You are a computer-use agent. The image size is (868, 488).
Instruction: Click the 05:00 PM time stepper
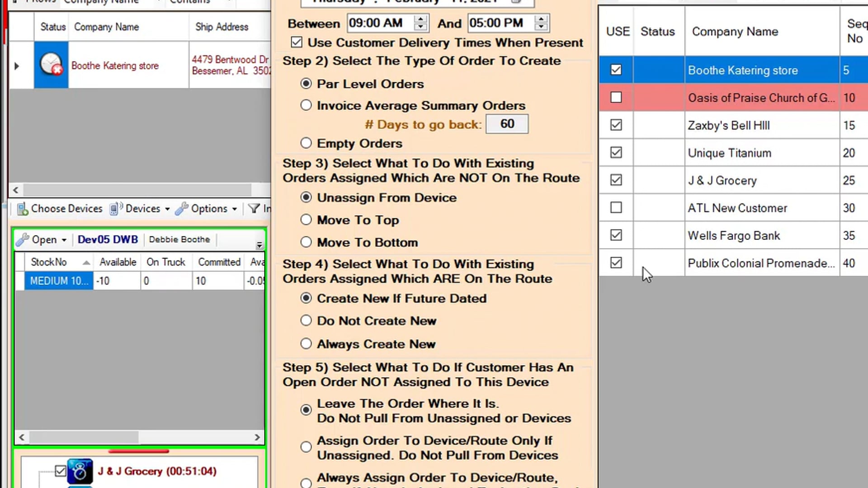541,23
